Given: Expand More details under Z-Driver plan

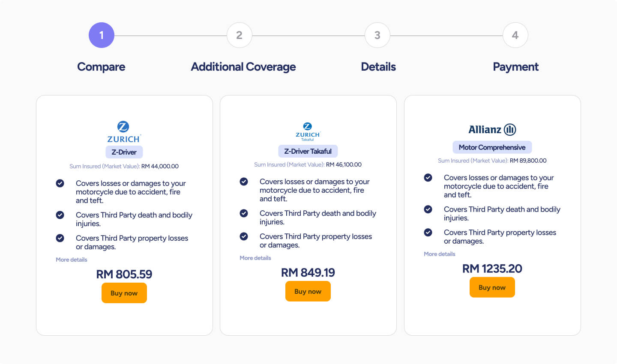Looking at the screenshot, I should point(72,260).
